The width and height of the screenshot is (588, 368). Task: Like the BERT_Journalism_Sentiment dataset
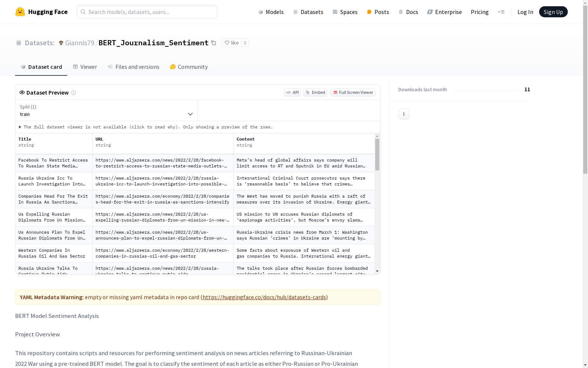(x=232, y=43)
